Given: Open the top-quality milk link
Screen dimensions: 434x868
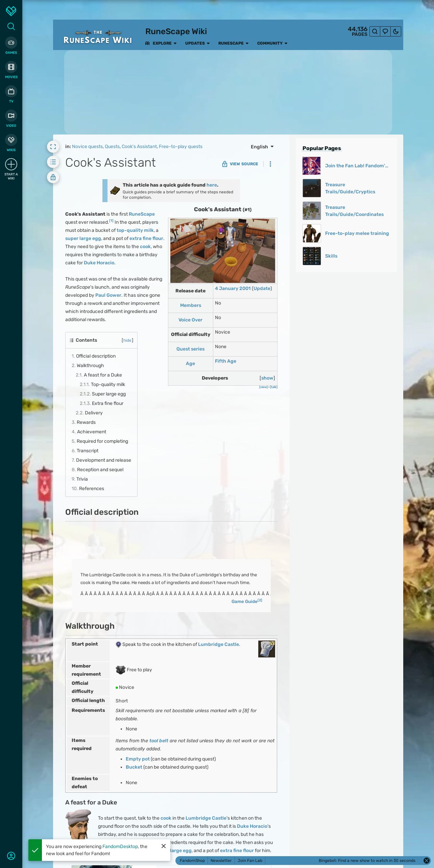Looking at the screenshot, I should click(135, 230).
